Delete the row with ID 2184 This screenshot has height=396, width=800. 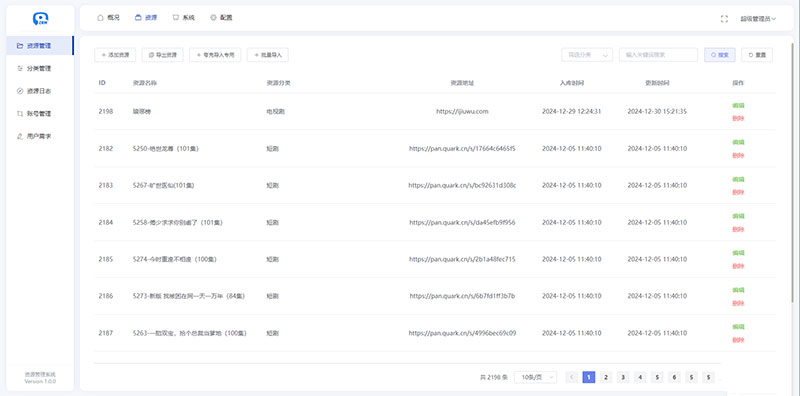738,229
